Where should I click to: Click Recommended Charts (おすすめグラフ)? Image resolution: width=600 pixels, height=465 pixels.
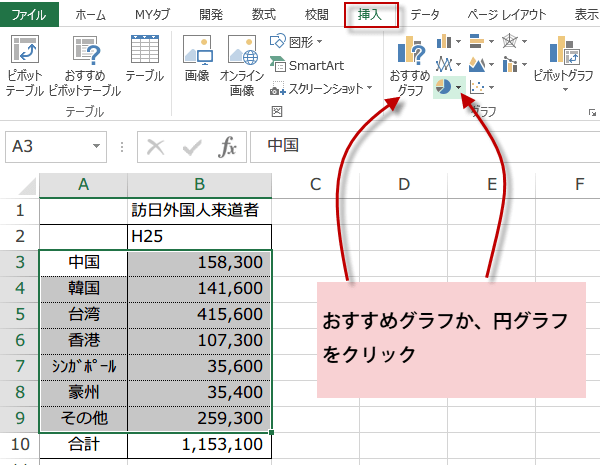click(410, 65)
